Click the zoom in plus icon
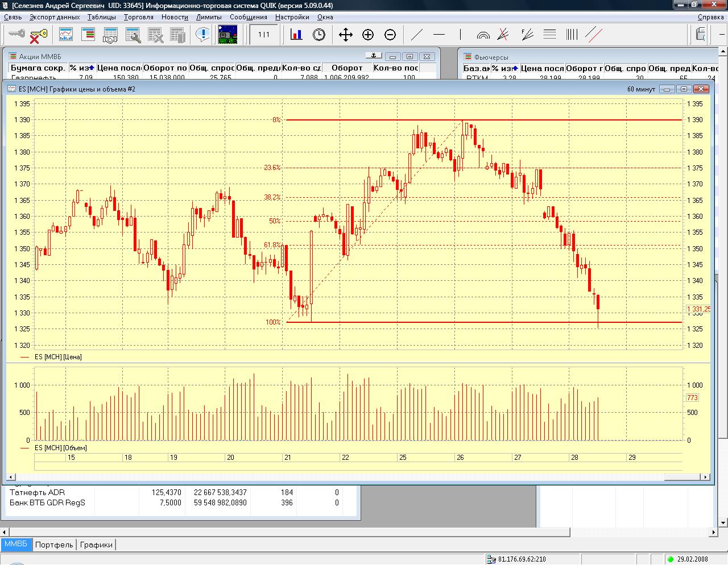This screenshot has width=728, height=565. 368,35
